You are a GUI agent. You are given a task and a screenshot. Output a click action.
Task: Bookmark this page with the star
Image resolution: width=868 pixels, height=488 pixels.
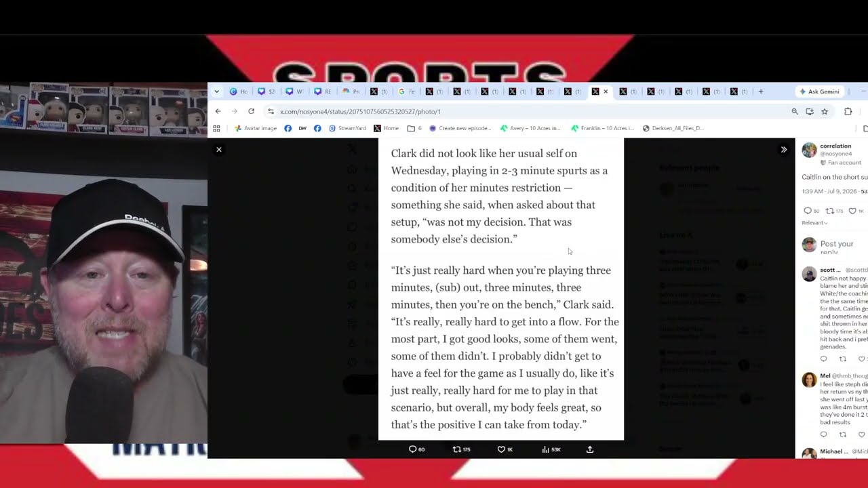[825, 111]
